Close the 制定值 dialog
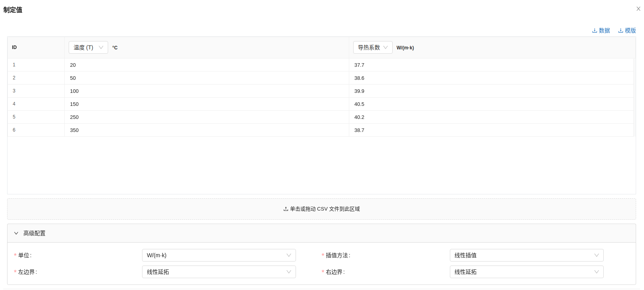644x290 pixels. point(638,9)
